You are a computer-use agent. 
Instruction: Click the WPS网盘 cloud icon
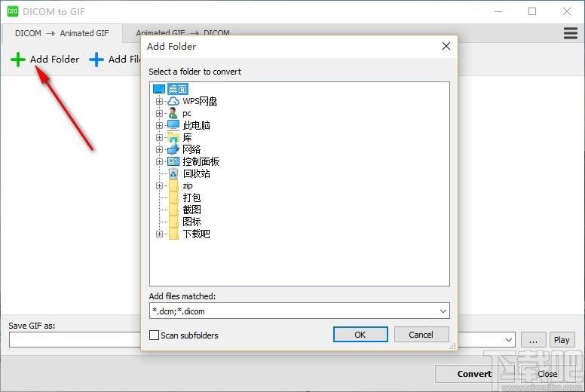click(173, 101)
